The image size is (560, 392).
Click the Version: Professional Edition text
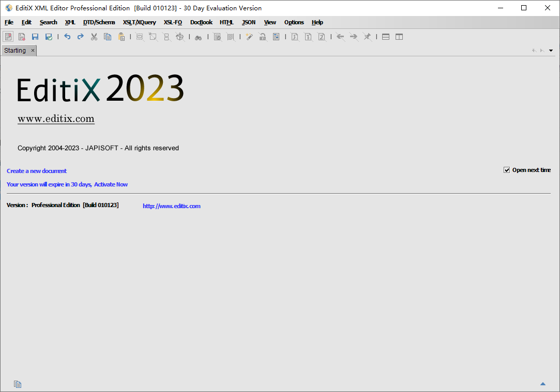click(63, 205)
